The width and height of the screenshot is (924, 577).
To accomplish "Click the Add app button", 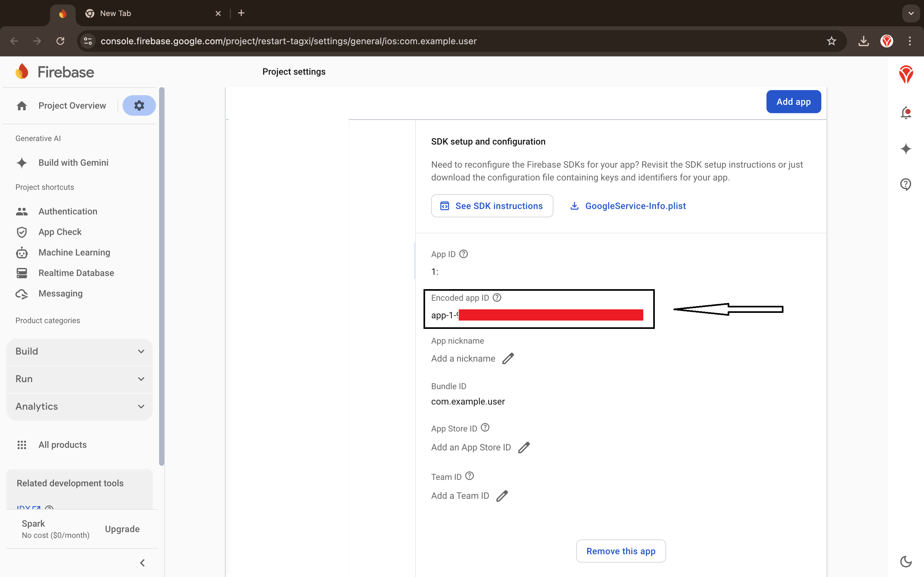I will pyautogui.click(x=793, y=102).
